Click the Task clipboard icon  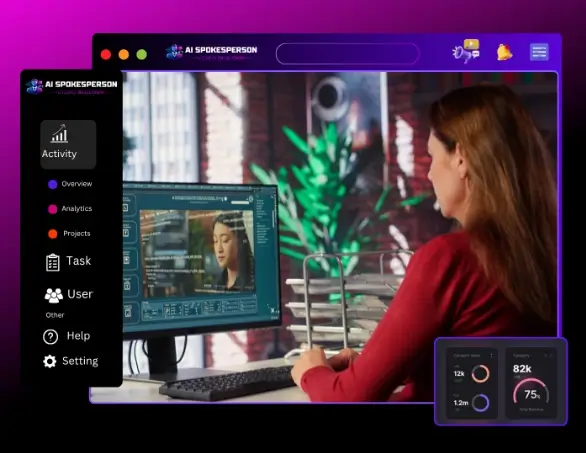[53, 262]
